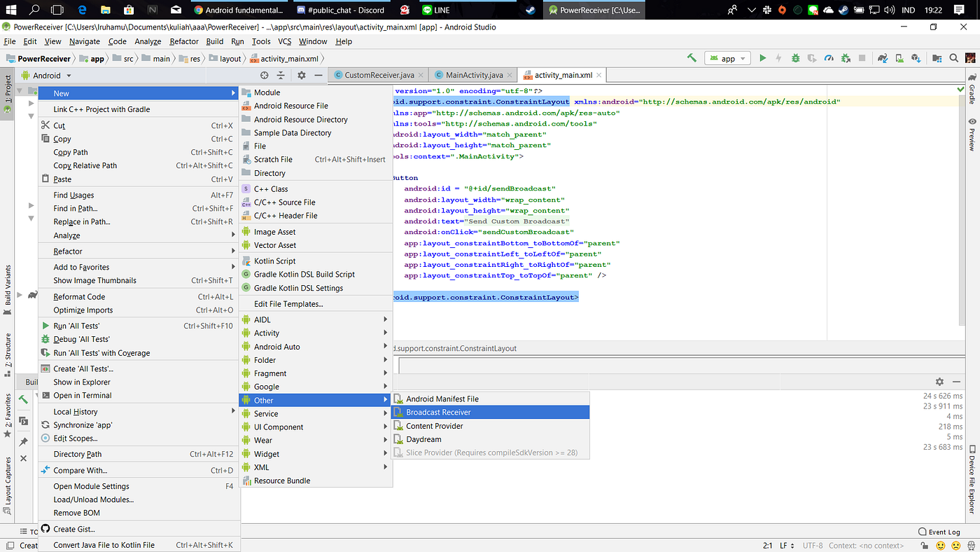The width and height of the screenshot is (980, 552).
Task: Choose Content Provider in the submenu
Action: (434, 426)
